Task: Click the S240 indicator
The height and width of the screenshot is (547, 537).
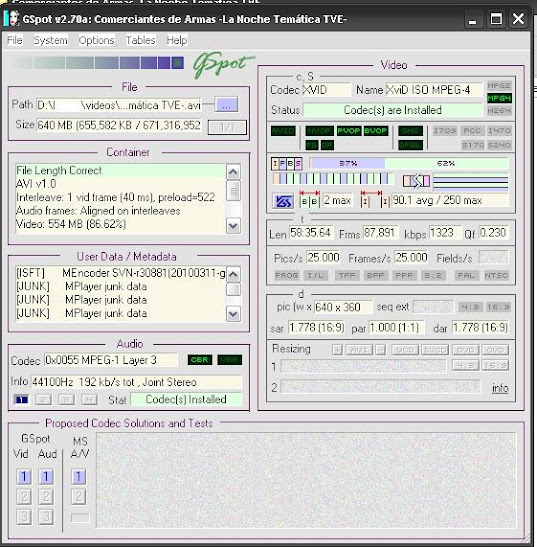Action: [499, 145]
